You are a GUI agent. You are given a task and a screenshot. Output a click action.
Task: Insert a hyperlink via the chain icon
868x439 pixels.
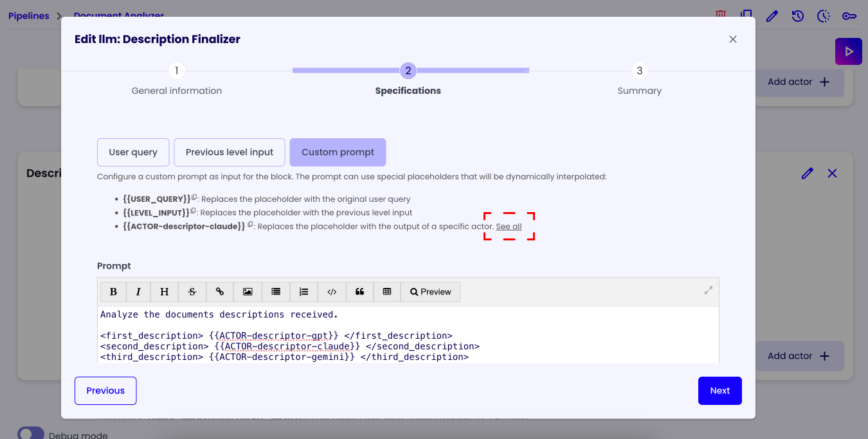click(220, 292)
